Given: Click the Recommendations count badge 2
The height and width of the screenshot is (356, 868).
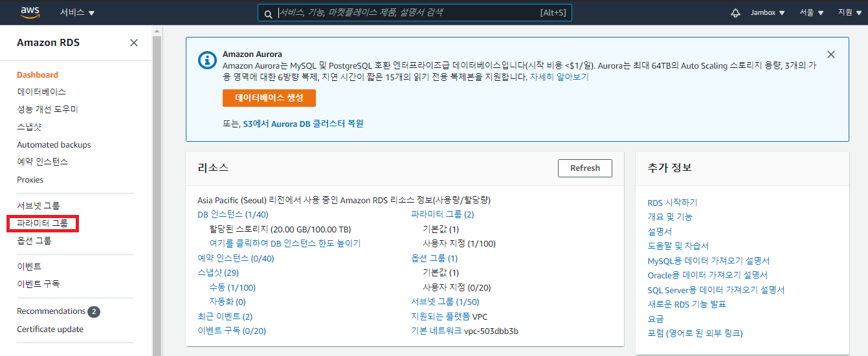Looking at the screenshot, I should (x=94, y=312).
